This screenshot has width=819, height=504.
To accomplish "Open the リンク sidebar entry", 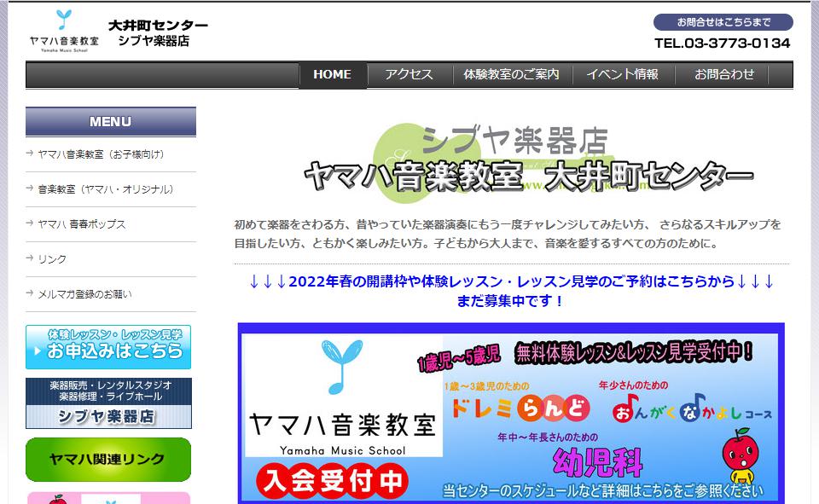I will (x=52, y=259).
